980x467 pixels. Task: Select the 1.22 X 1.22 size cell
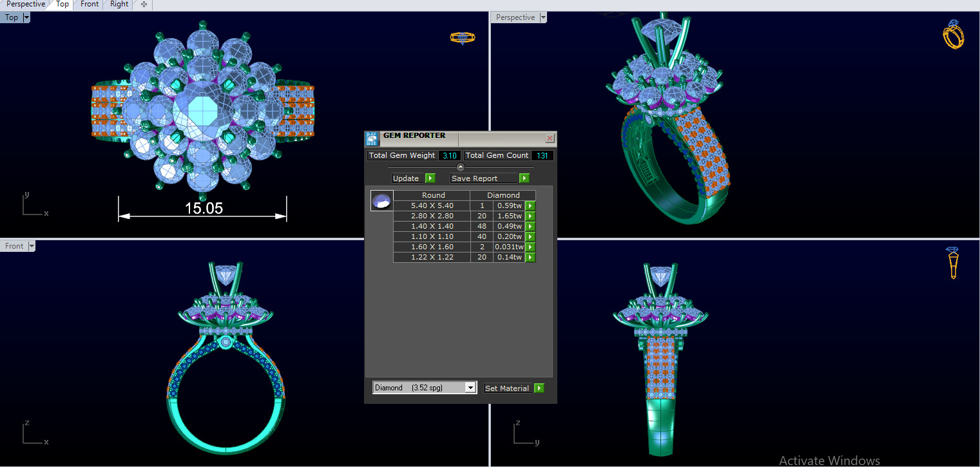click(x=432, y=258)
